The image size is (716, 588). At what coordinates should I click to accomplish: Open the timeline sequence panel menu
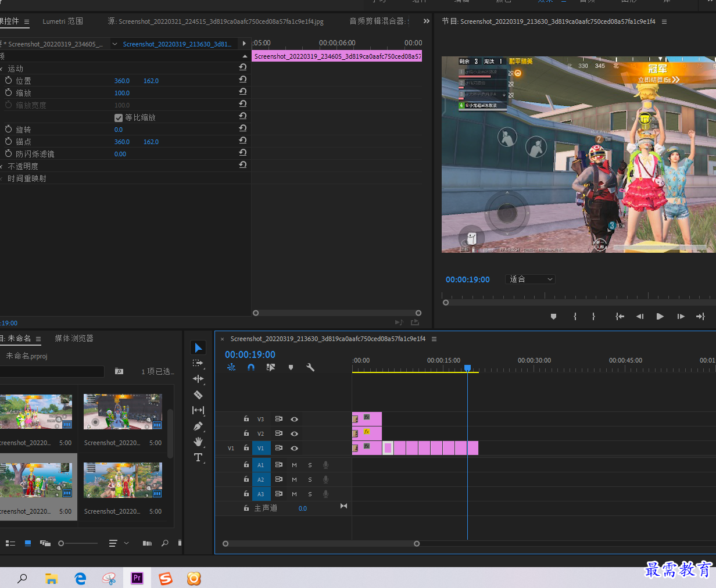point(434,339)
